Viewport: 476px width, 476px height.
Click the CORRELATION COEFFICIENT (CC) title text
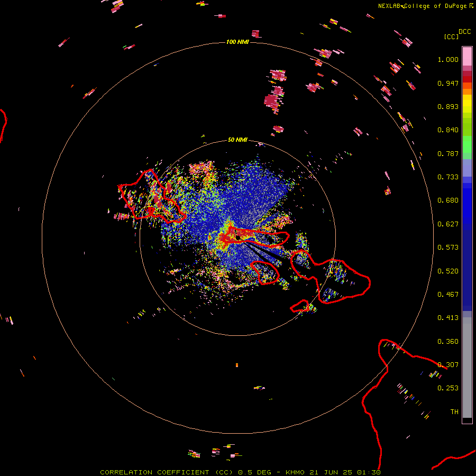167,472
